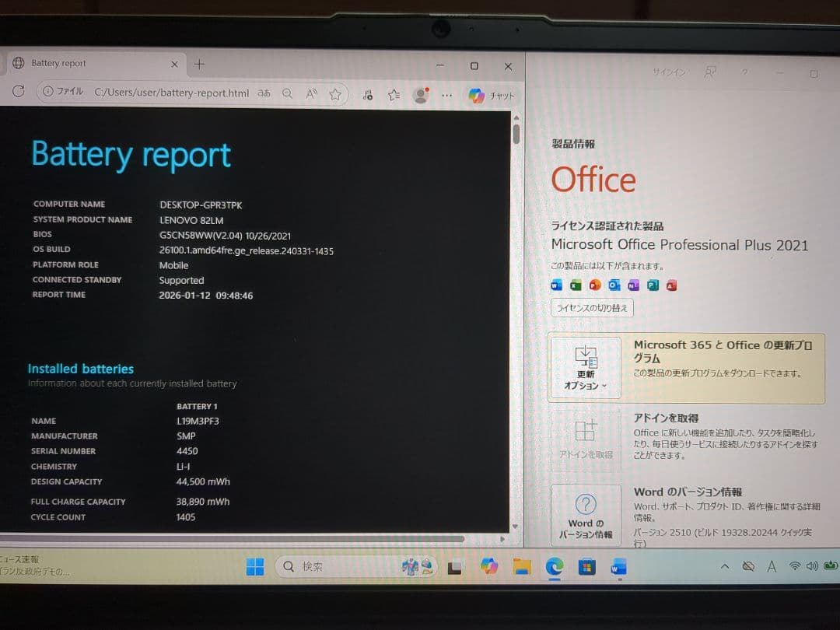Image resolution: width=840 pixels, height=630 pixels.
Task: Open Word from the Office included-apps icon row
Action: point(557,285)
